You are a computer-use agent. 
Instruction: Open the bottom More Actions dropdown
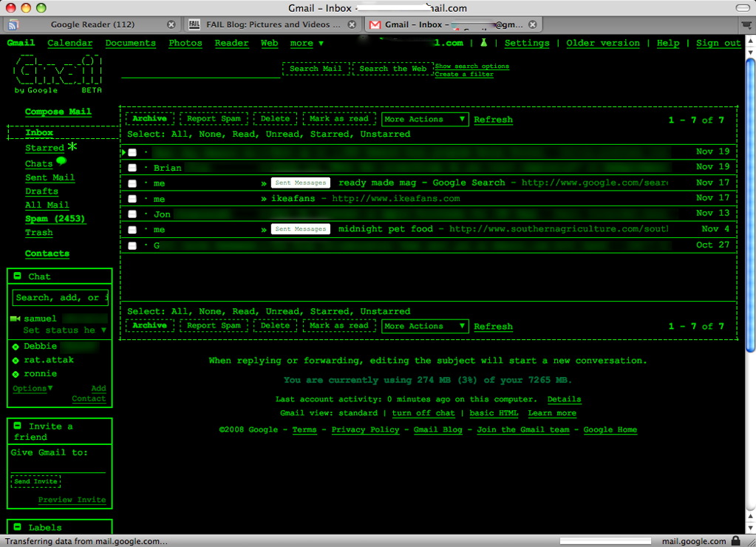click(x=425, y=326)
